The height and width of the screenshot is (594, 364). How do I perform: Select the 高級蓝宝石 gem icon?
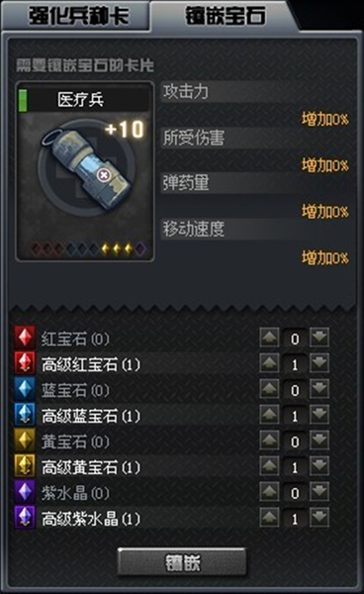pyautogui.click(x=25, y=415)
